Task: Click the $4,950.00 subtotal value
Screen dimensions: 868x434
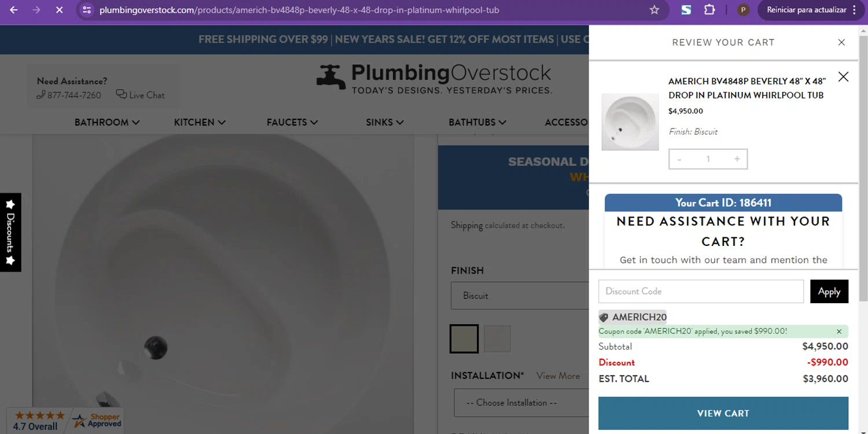Action: click(x=825, y=347)
